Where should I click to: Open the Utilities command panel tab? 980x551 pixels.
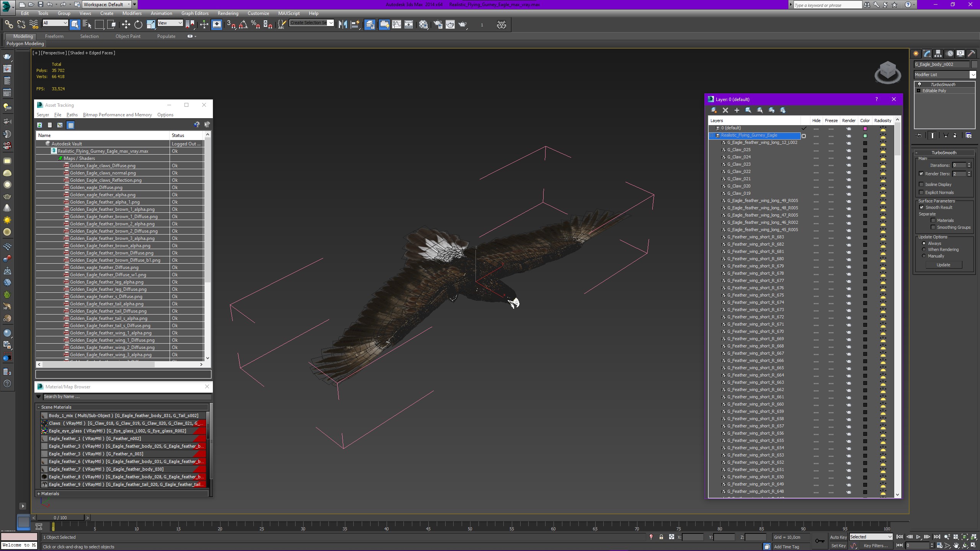[x=971, y=54]
